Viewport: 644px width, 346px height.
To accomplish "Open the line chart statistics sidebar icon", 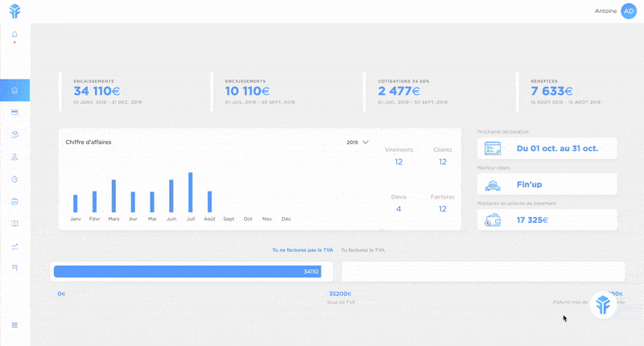I will coord(14,246).
